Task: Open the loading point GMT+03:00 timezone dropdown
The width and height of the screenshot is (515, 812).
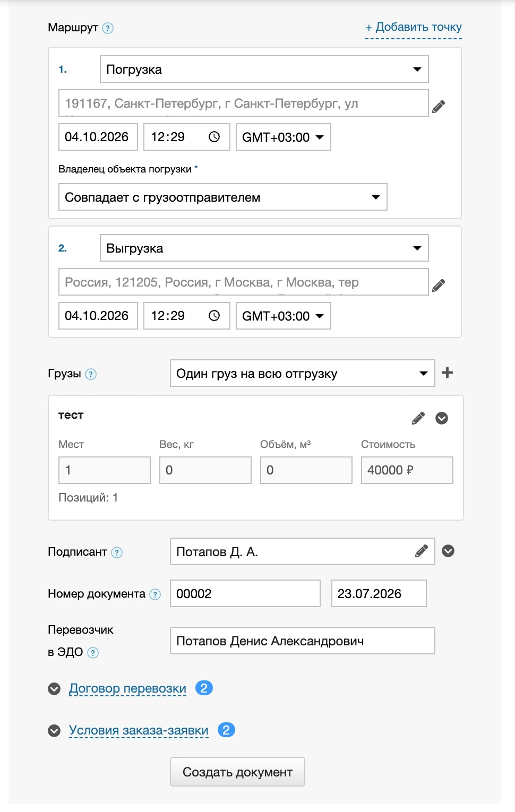Action: [284, 137]
